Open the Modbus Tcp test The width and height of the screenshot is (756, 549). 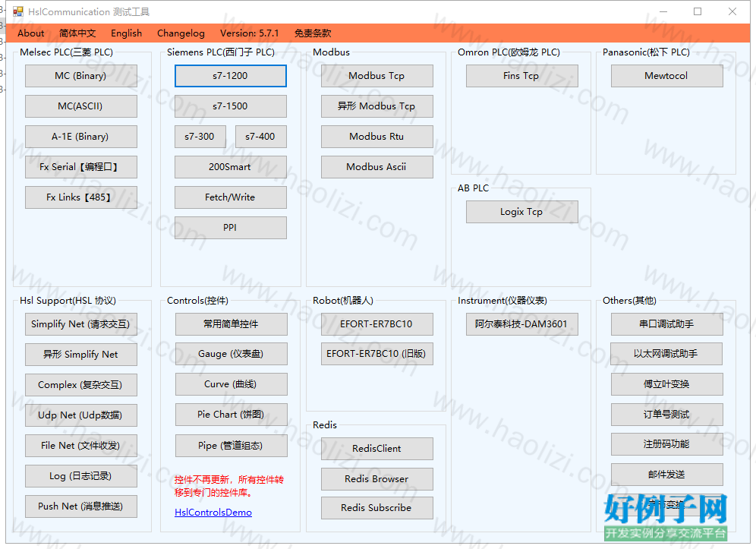tap(377, 76)
